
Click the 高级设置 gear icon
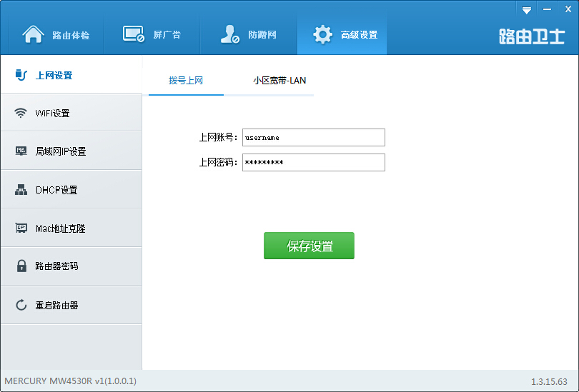323,34
